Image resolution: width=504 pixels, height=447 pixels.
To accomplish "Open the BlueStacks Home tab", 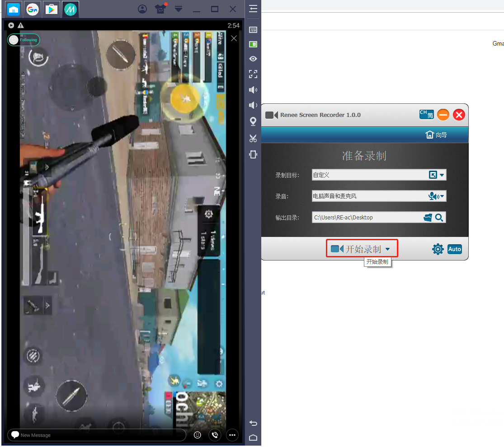I will click(14, 9).
